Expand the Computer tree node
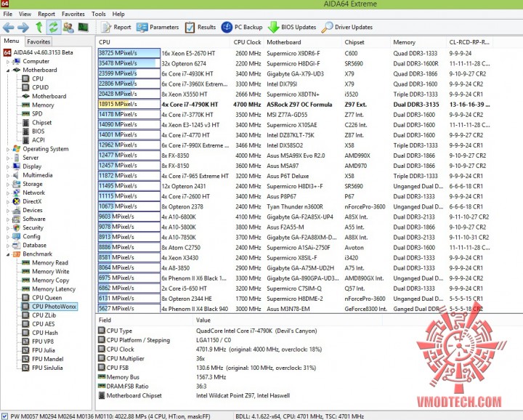This screenshot has width=523, height=420. (x=8, y=62)
